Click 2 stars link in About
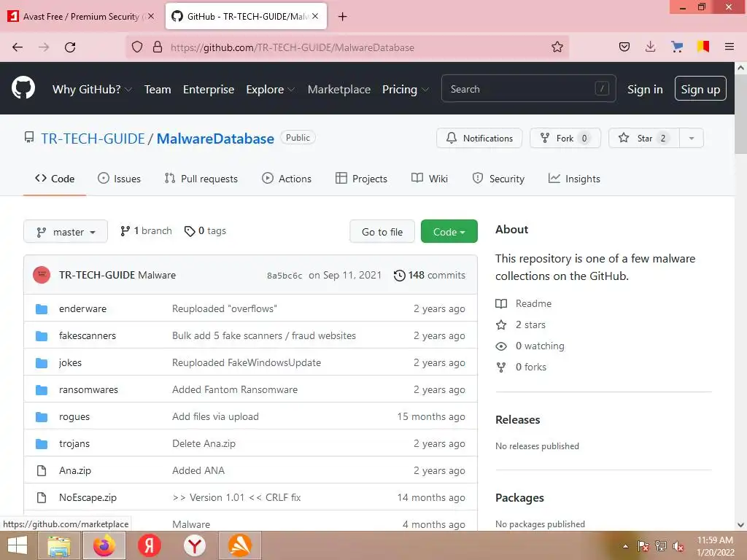The height and width of the screenshot is (560, 747). 521,324
